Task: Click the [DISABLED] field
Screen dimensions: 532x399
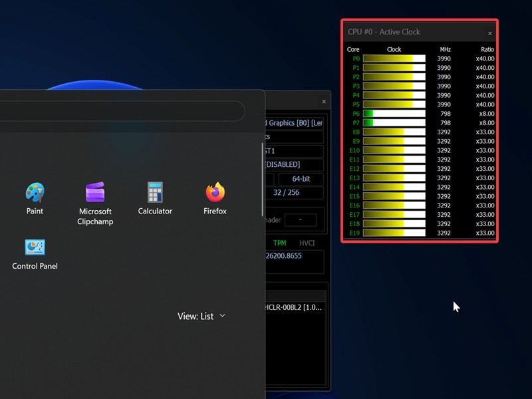Action: 294,164
